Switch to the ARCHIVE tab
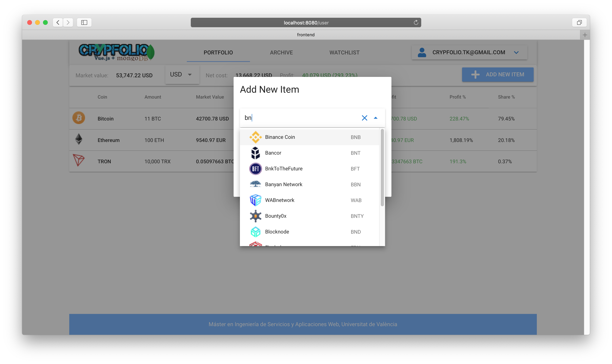The height and width of the screenshot is (364, 612). 281,52
